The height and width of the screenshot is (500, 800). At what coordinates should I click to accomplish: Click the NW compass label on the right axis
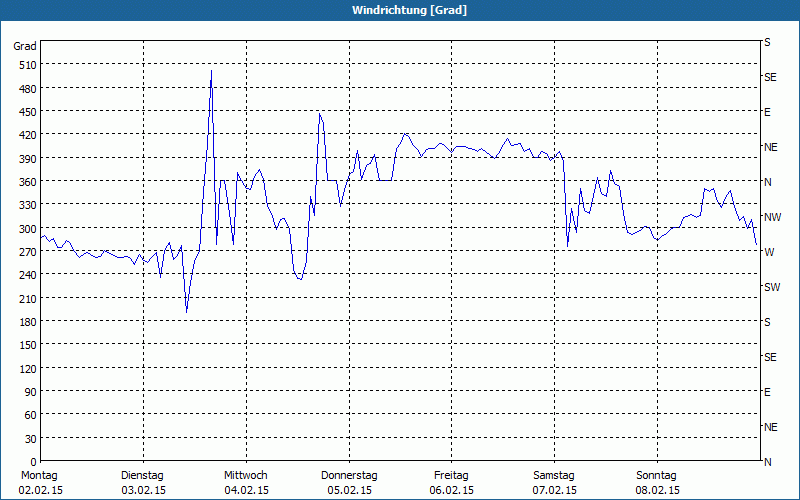(772, 217)
